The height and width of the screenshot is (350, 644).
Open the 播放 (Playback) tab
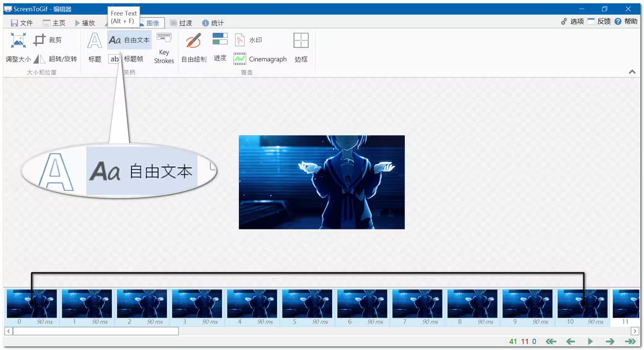click(85, 23)
